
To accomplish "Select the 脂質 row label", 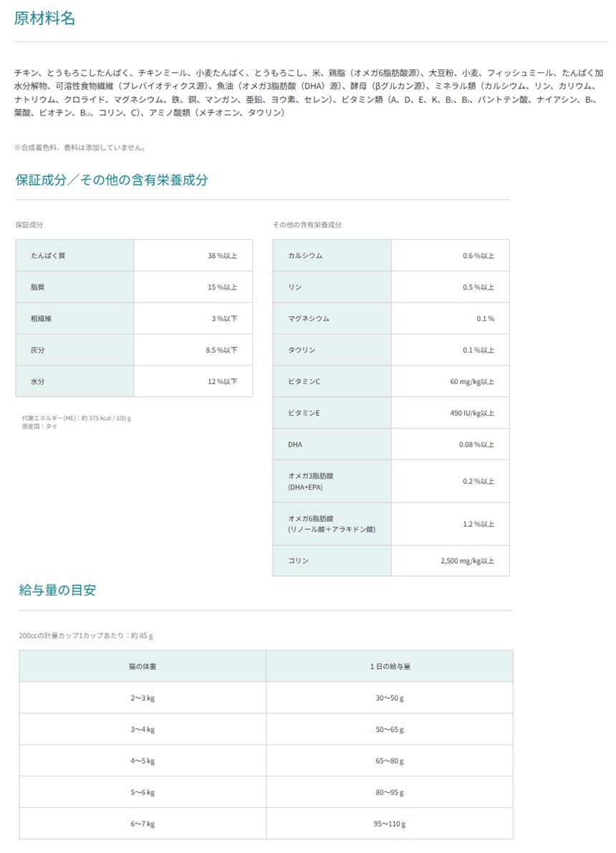I will pos(39,287).
